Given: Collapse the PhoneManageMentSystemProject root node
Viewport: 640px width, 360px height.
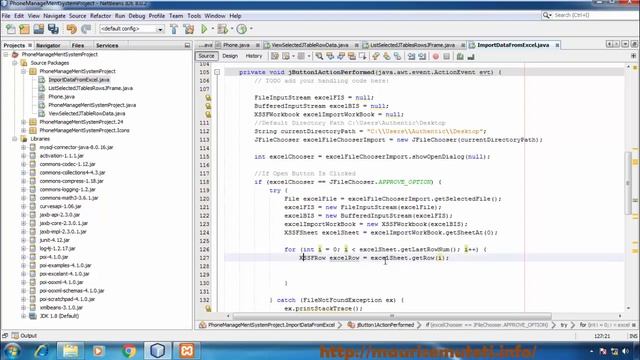Looking at the screenshot, I should coord(6,54).
